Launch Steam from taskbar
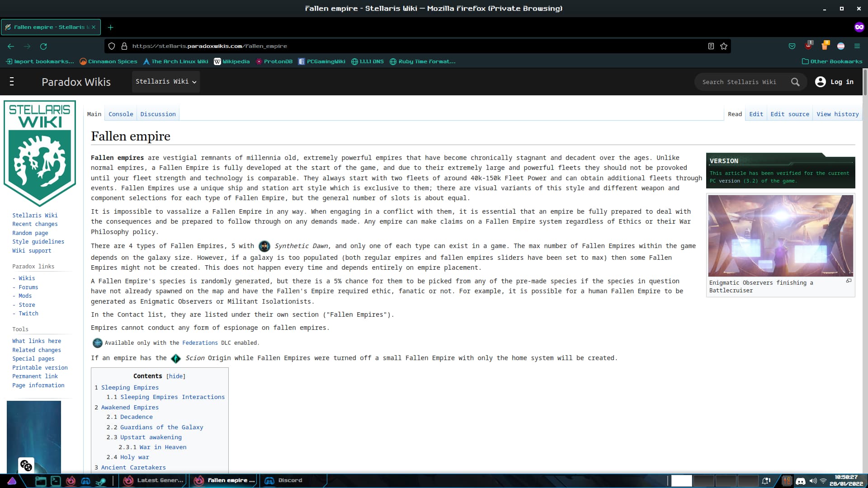868x488 pixels. [100, 481]
